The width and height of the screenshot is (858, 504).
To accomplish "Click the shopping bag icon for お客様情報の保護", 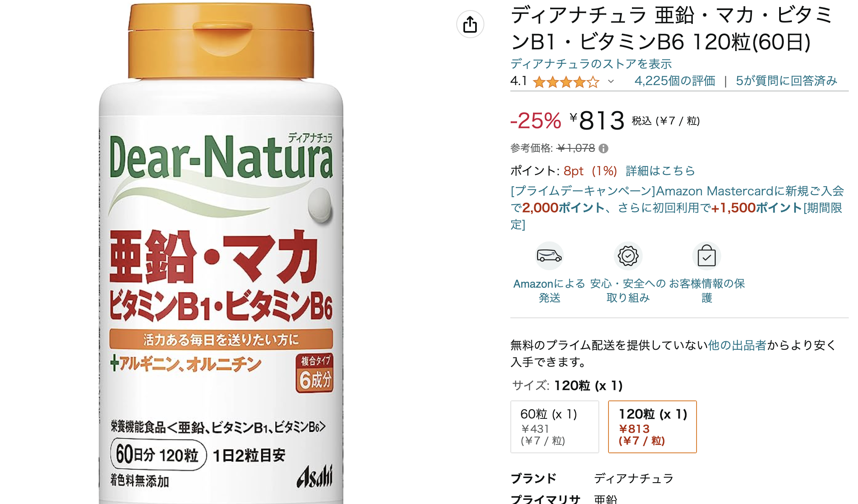I will click(707, 256).
